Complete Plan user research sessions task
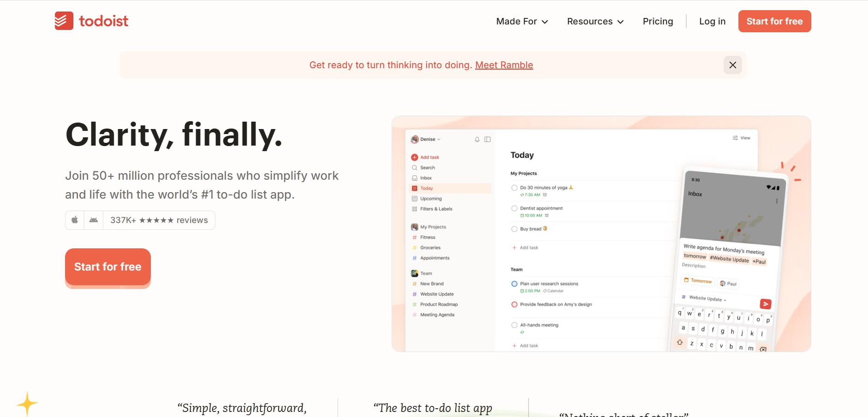The image size is (868, 417). (514, 284)
